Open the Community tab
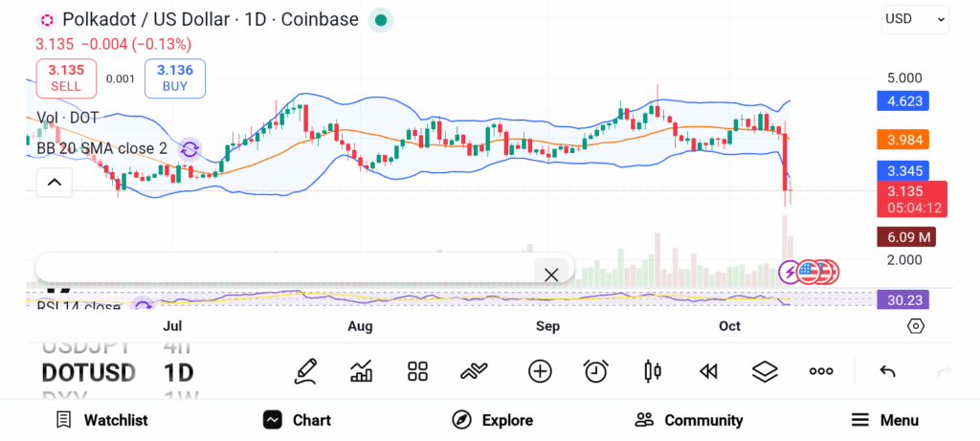Viewport: 980px width, 441px height. (689, 420)
